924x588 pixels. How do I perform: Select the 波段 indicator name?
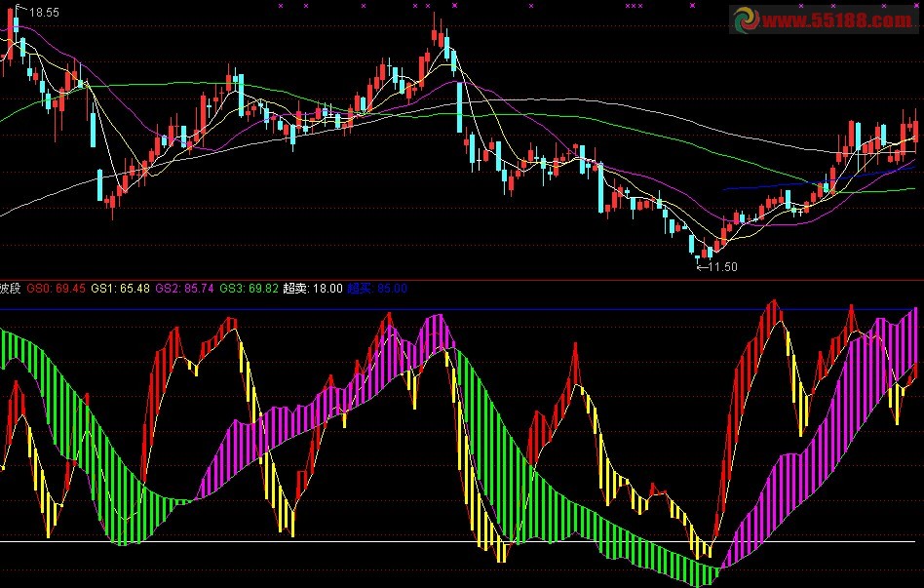click(11, 289)
